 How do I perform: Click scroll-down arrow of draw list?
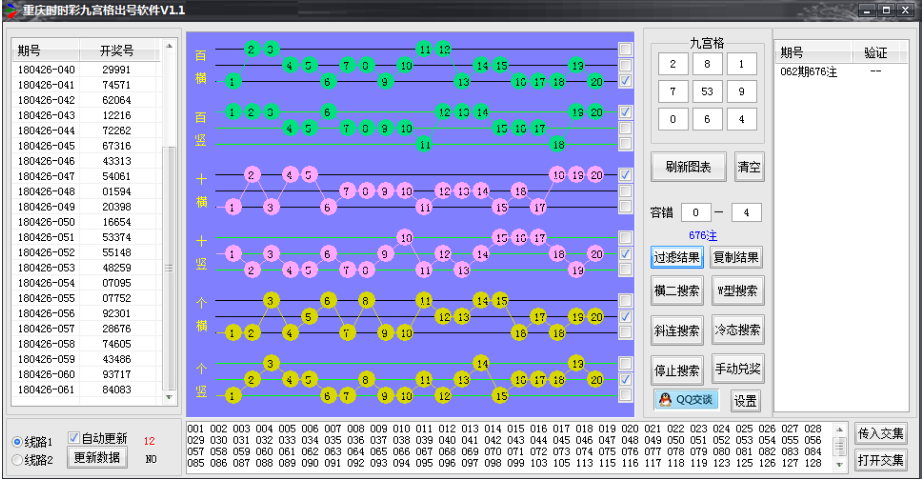click(169, 397)
